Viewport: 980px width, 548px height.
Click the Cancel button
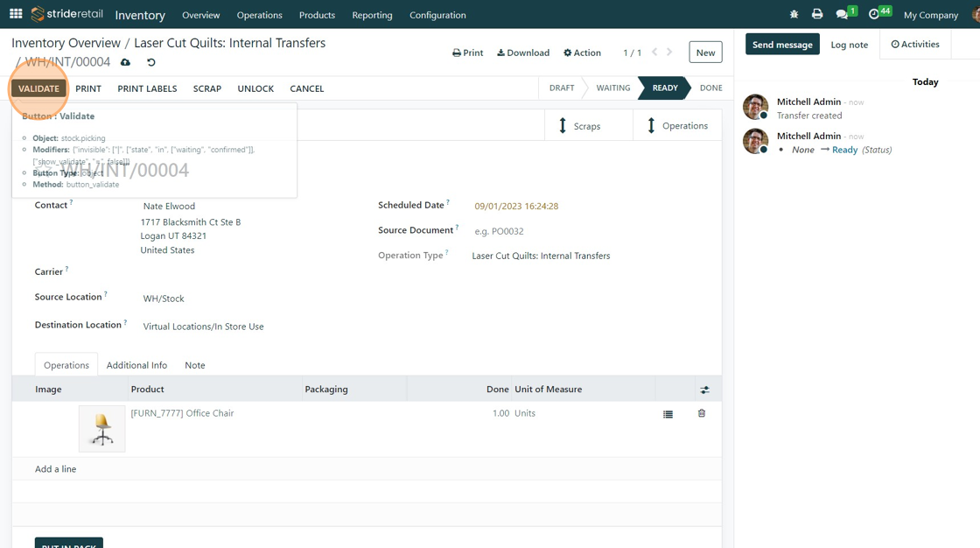pos(307,88)
